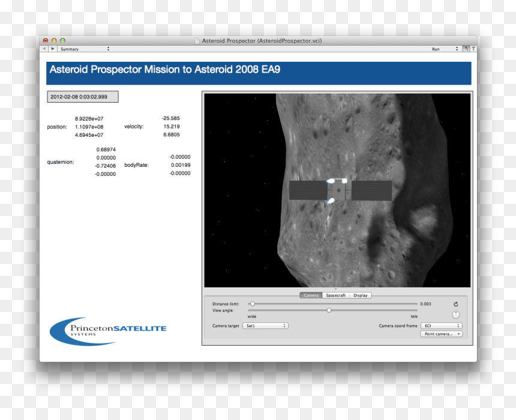
Task: Click the date-time field 2012-02-08 0:03:02.999
Action: [83, 97]
